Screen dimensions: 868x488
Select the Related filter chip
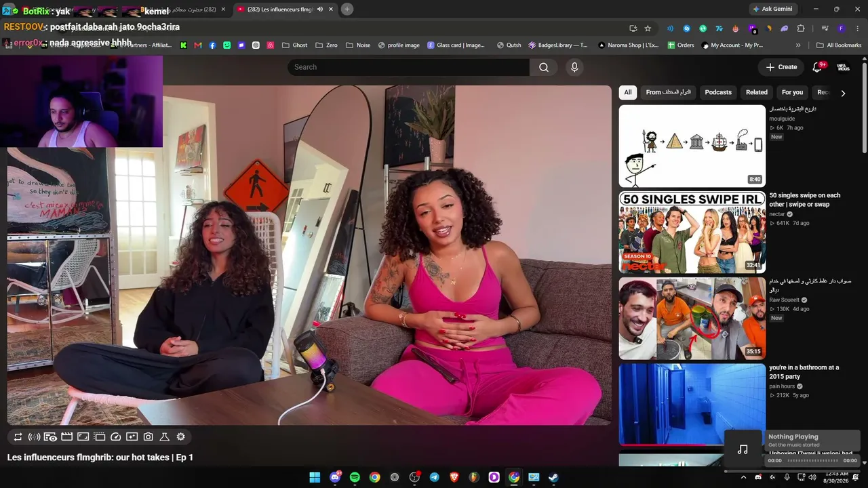757,92
